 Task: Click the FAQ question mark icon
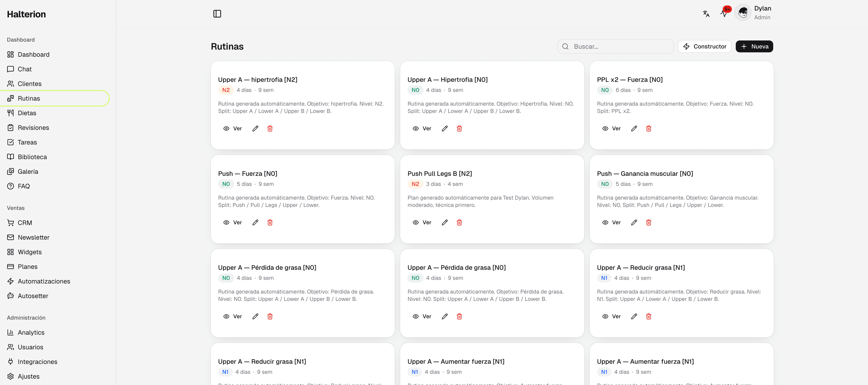[x=11, y=186]
